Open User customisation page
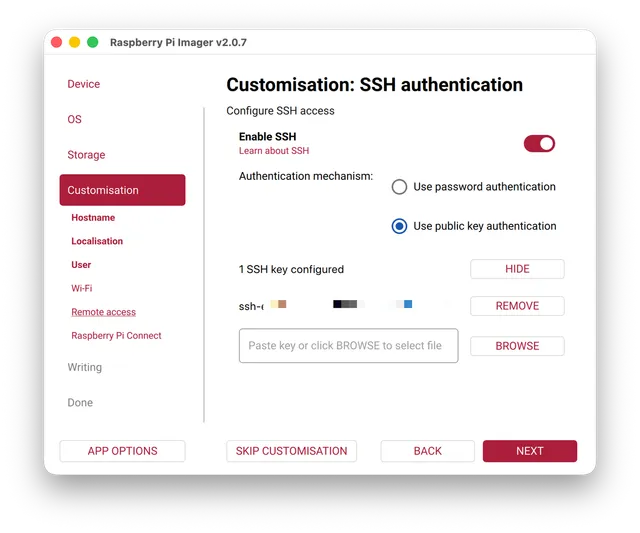This screenshot has height=533, width=640. click(81, 265)
